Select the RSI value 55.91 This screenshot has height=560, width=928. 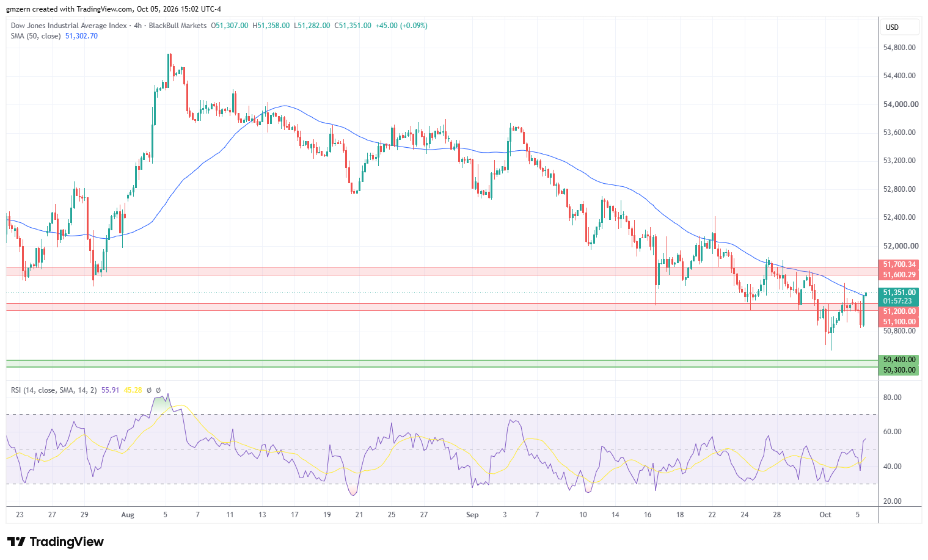[110, 390]
